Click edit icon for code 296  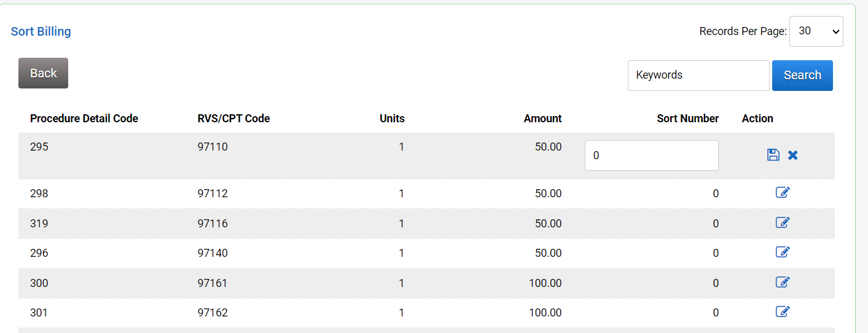click(783, 252)
